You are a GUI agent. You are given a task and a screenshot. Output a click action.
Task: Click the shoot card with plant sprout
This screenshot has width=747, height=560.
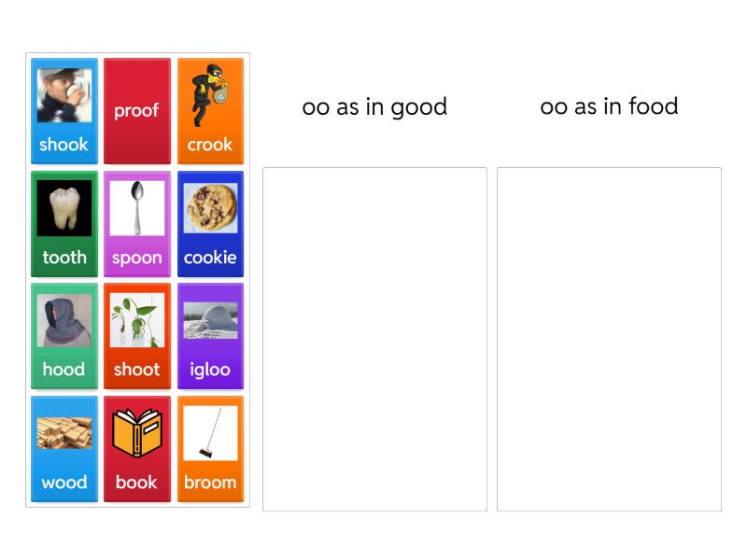click(x=136, y=336)
